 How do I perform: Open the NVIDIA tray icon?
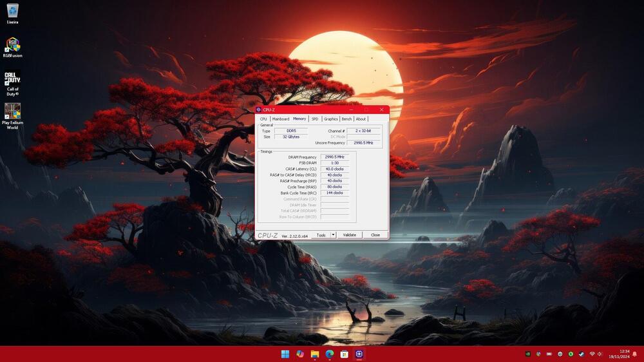528,354
